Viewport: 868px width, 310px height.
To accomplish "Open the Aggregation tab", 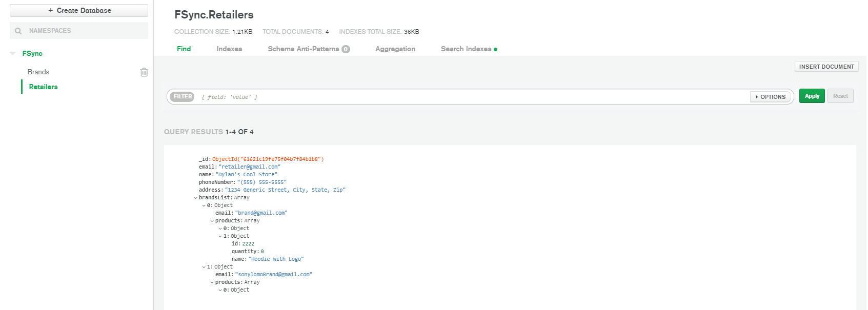I will point(395,49).
